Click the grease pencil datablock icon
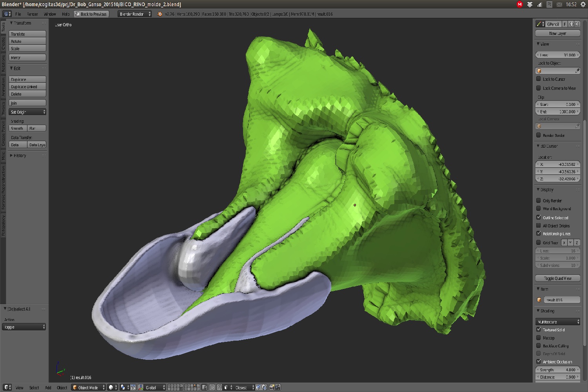 point(540,24)
